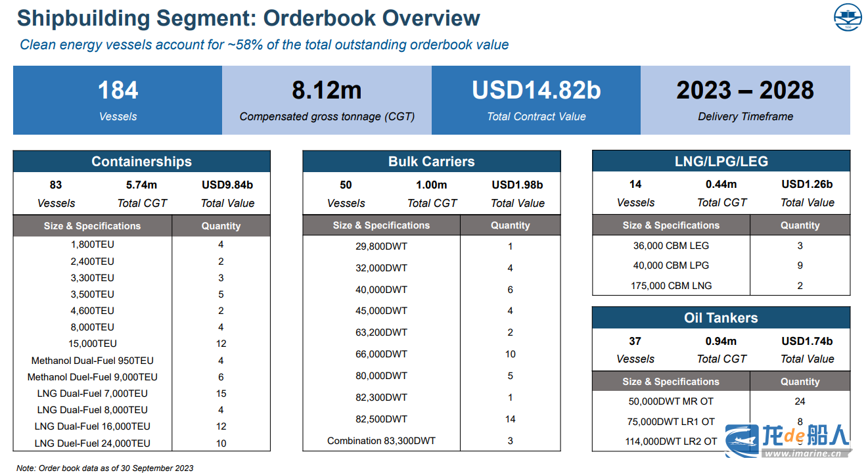868x473 pixels.
Task: Click the 8.12m Compensated gross tonnage tile
Action: tap(327, 100)
